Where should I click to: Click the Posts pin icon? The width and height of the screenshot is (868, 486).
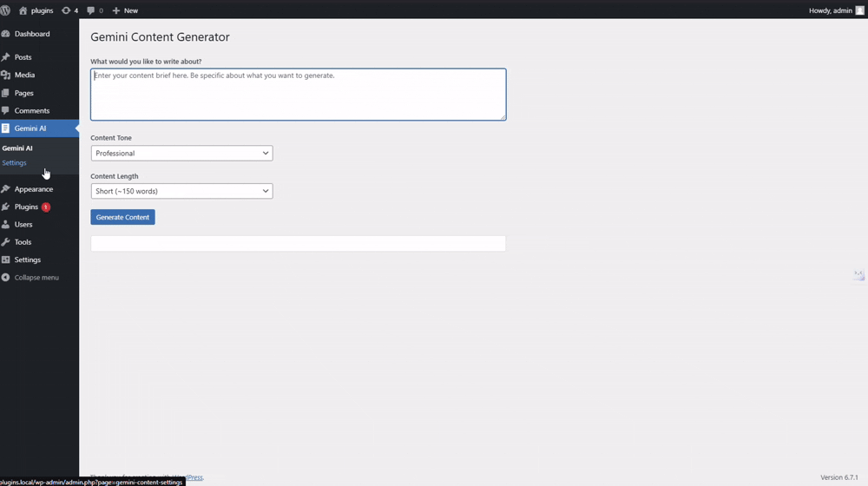[x=5, y=57]
